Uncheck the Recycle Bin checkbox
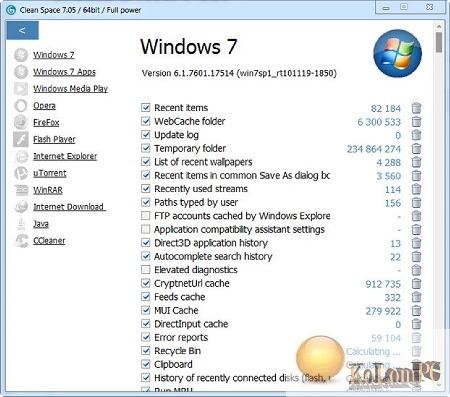Viewport: 450px width, 397px height. [x=146, y=350]
